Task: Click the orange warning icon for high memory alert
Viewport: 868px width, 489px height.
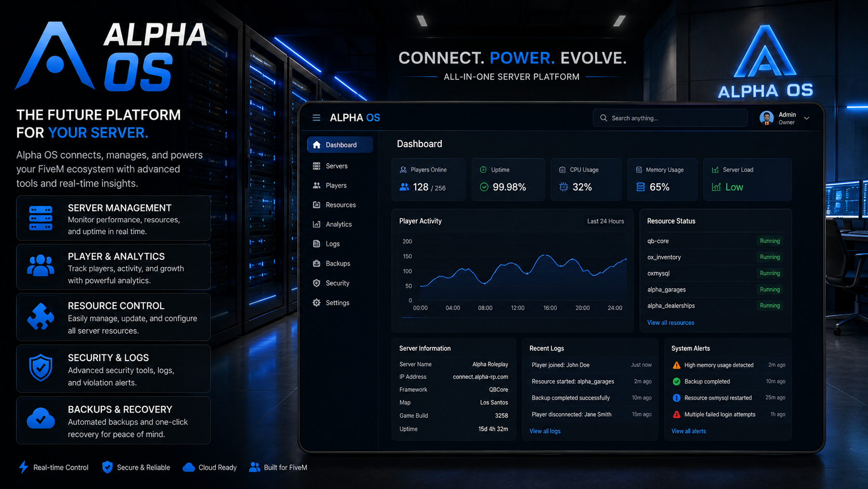Action: 676,365
